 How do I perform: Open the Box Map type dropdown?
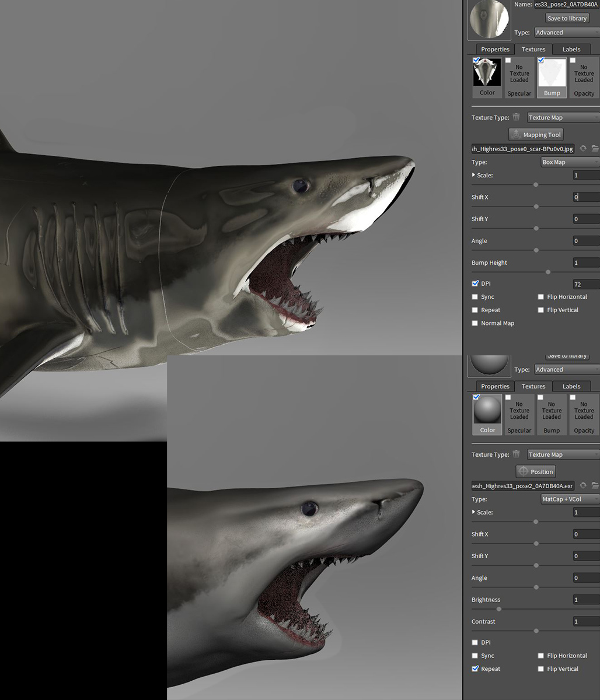(570, 162)
